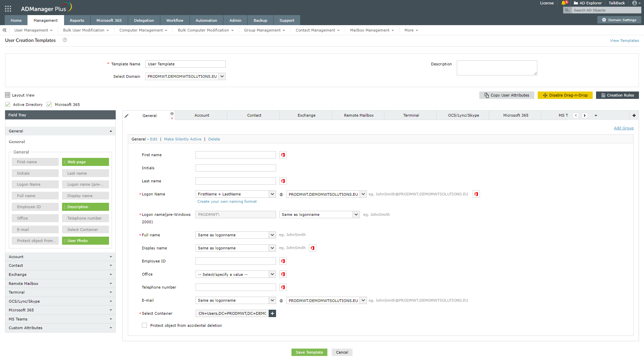644x362 pixels.
Task: Click the help question mark icon
Action: (x=65, y=40)
